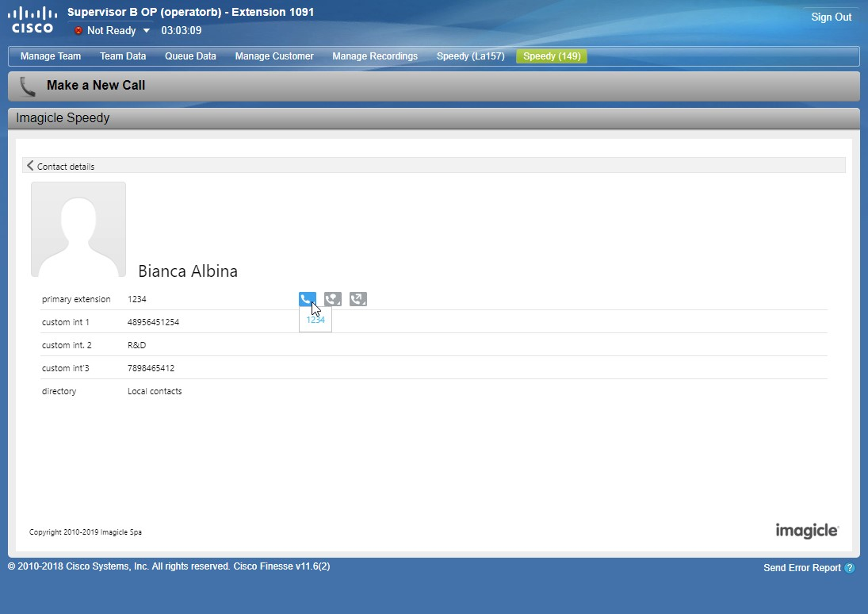Switch to the Team Data tab
868x614 pixels.
pos(123,56)
